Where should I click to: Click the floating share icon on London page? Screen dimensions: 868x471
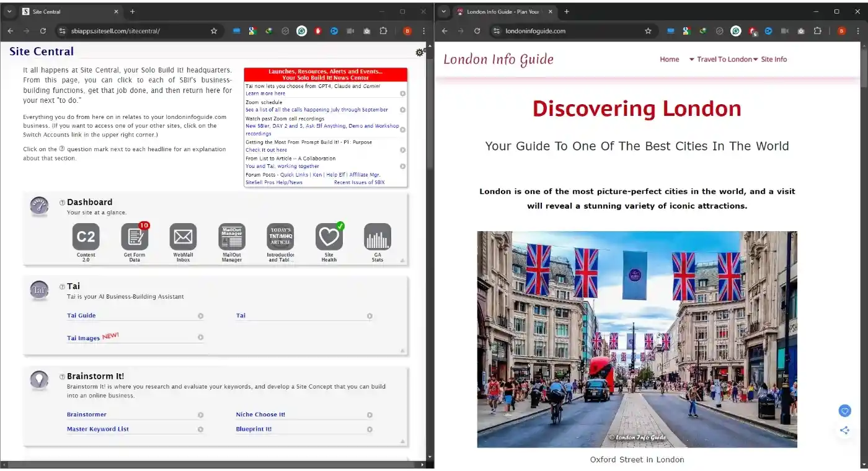point(844,429)
